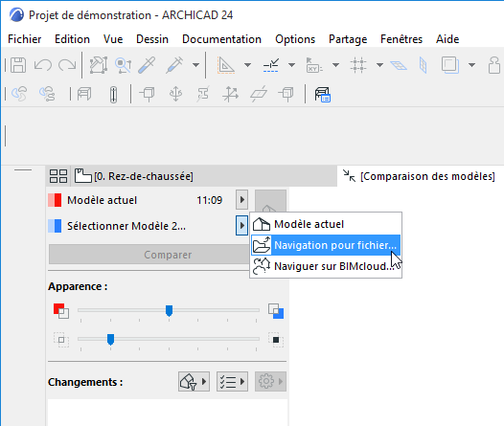
Task: Click the Undo arrow icon
Action: [x=43, y=65]
